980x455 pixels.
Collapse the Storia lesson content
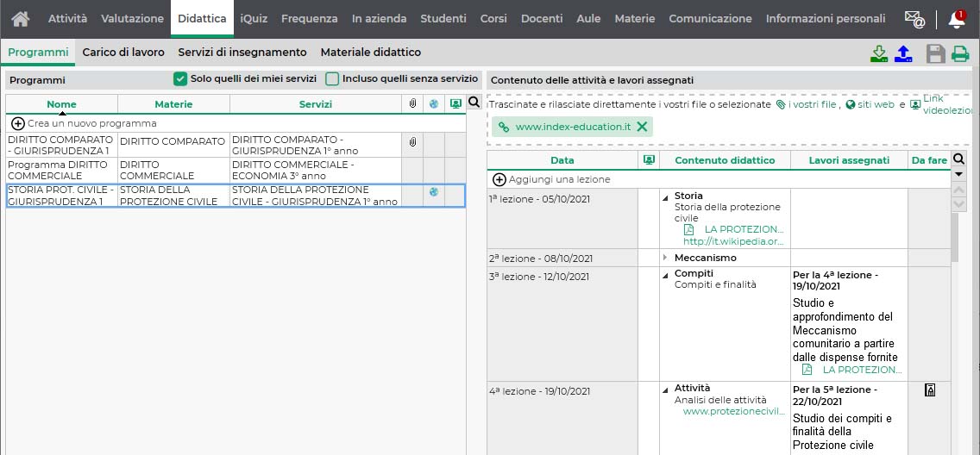[665, 196]
